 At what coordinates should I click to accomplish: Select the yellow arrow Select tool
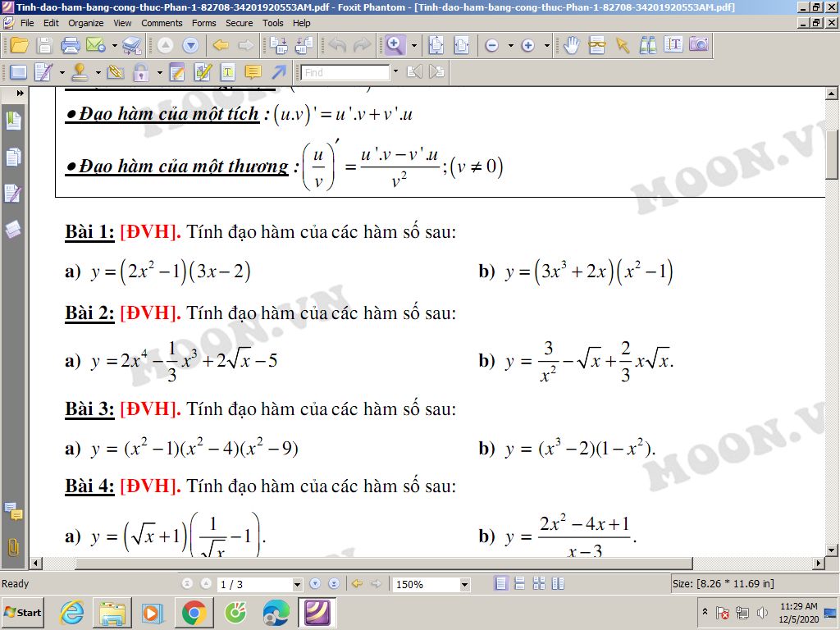[623, 46]
